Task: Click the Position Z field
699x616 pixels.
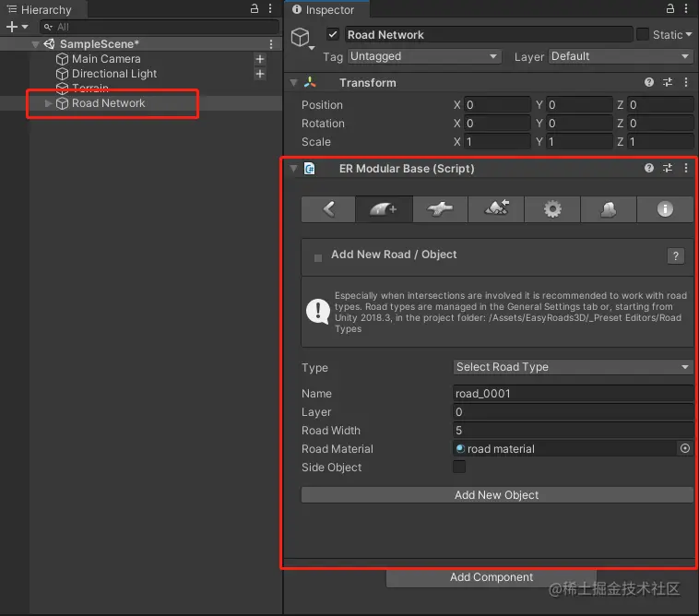Action: (x=660, y=105)
